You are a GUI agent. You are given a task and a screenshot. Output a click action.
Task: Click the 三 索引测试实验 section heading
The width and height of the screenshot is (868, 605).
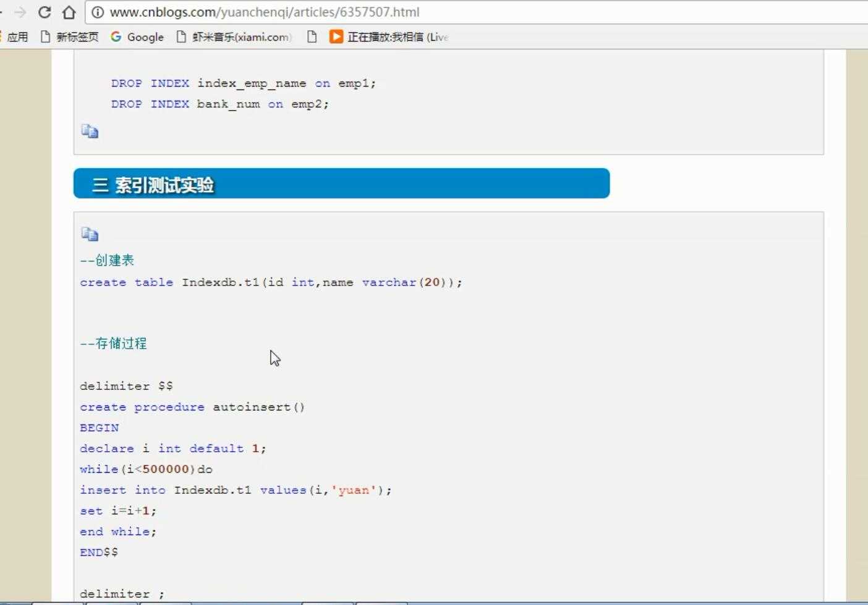click(x=341, y=184)
